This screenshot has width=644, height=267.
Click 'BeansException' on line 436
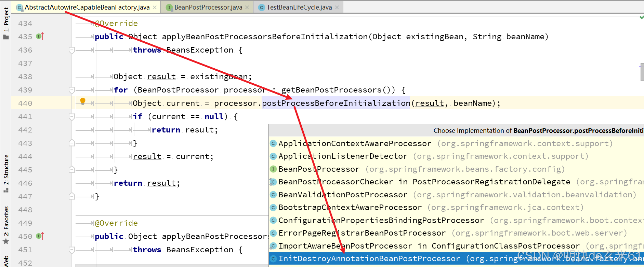tap(200, 50)
